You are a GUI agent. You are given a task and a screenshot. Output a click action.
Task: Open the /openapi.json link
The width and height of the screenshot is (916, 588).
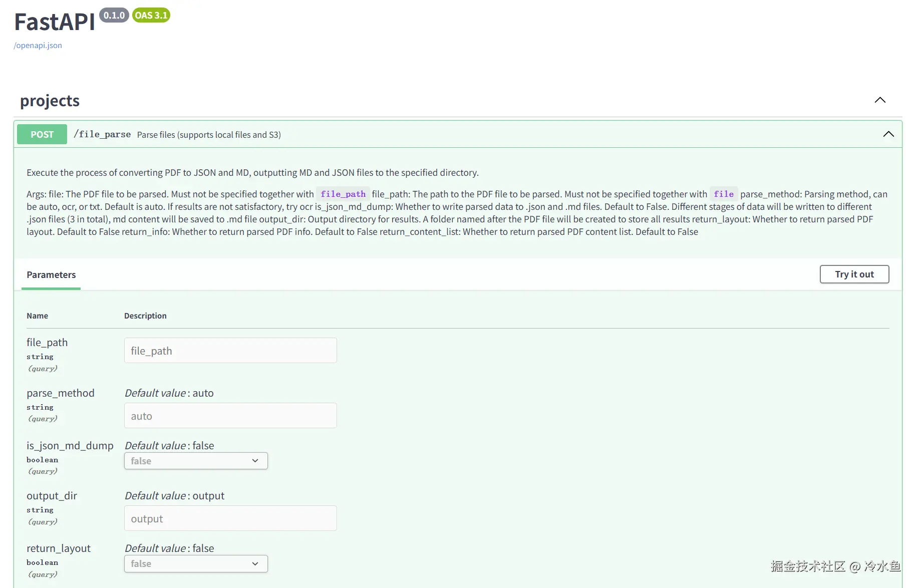[x=38, y=45]
